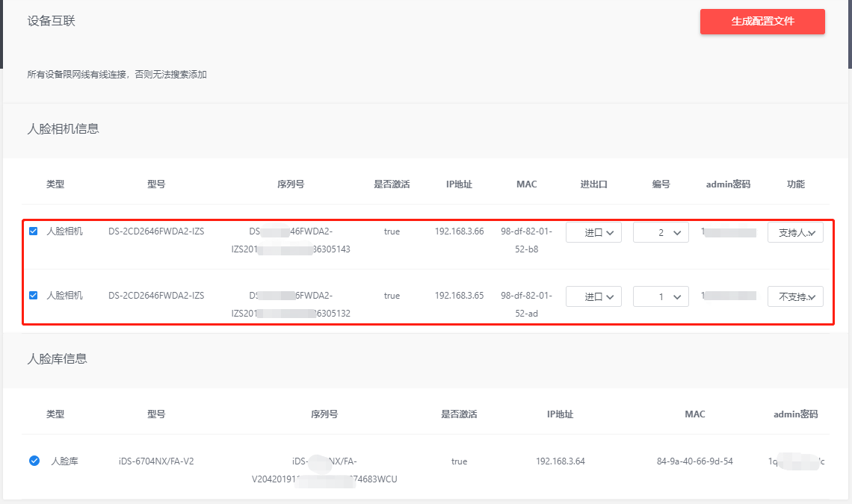Click admin password field for camera 192.168.3.65
This screenshot has width=852, height=504.
coord(728,296)
